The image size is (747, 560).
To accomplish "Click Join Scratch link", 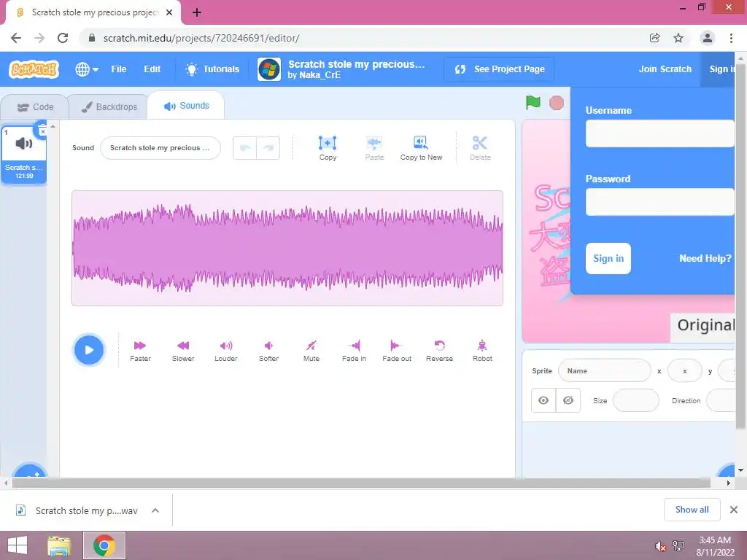I will click(x=665, y=69).
